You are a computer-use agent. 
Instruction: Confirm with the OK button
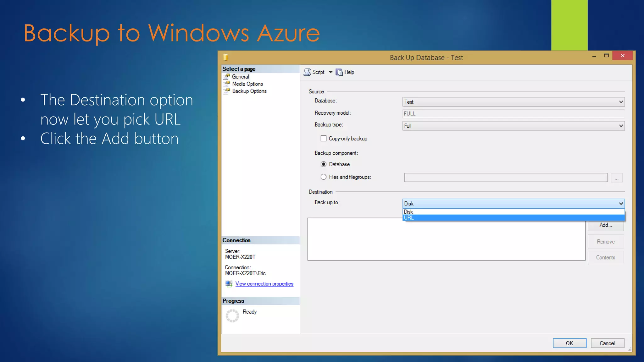click(569, 343)
